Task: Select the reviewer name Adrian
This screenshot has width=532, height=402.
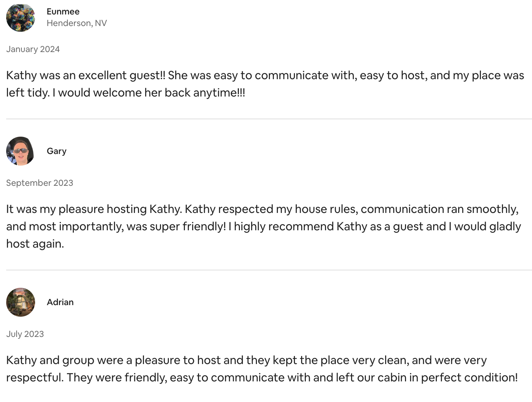Action: [x=60, y=302]
